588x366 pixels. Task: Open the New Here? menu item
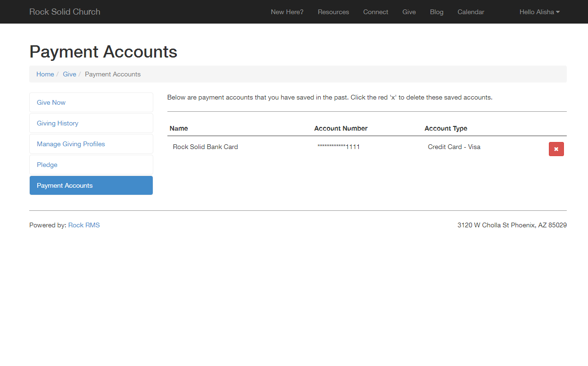pyautogui.click(x=287, y=12)
